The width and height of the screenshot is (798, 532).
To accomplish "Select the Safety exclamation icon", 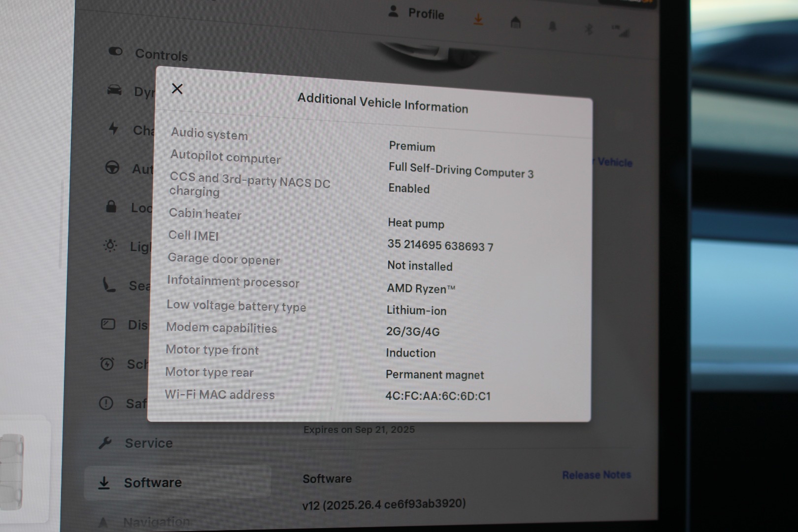I will pos(106,403).
